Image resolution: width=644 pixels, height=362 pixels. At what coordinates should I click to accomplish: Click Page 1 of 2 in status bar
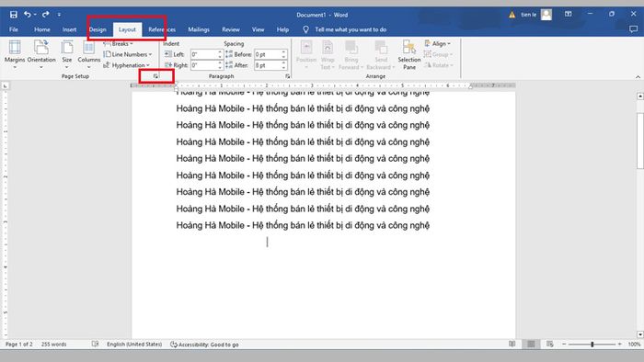tap(19, 345)
